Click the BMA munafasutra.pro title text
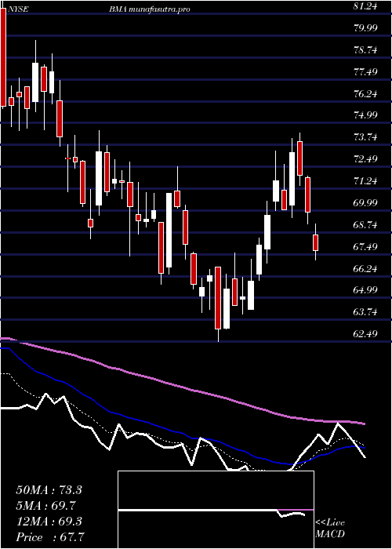 tap(150, 9)
